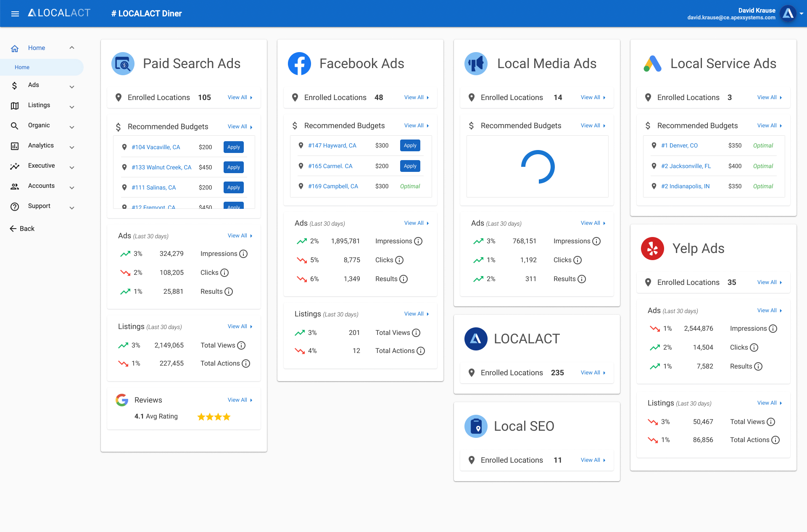
Task: Click the Listings map icon in sidebar
Action: pyautogui.click(x=15, y=106)
